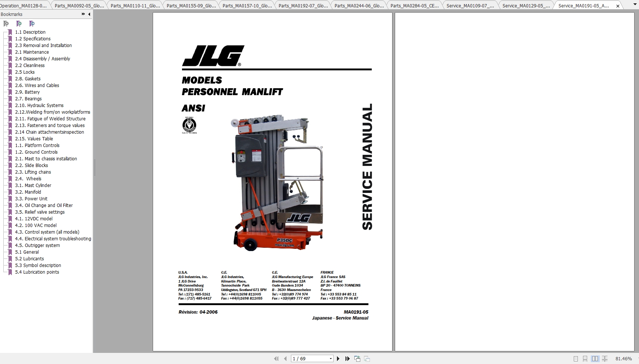Switch to continuous facing layout
The image size is (639, 364).
605,358
